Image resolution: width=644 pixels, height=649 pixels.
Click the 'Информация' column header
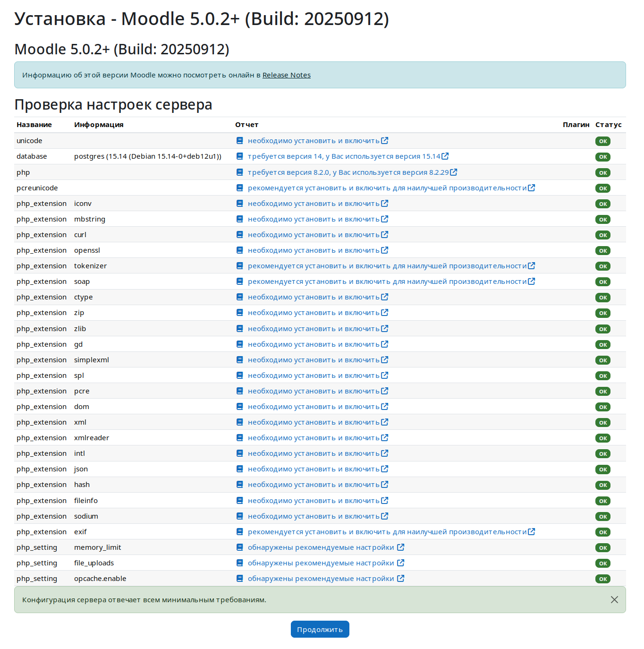pyautogui.click(x=99, y=125)
